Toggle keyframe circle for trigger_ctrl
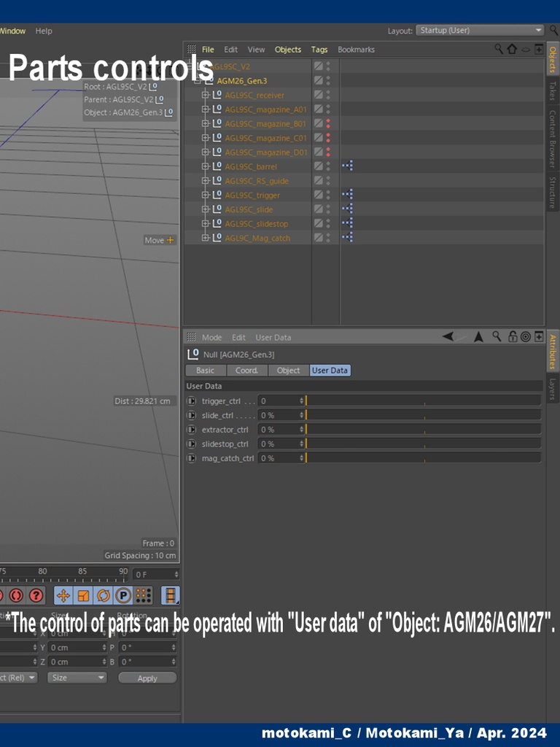560x747 pixels. click(192, 401)
